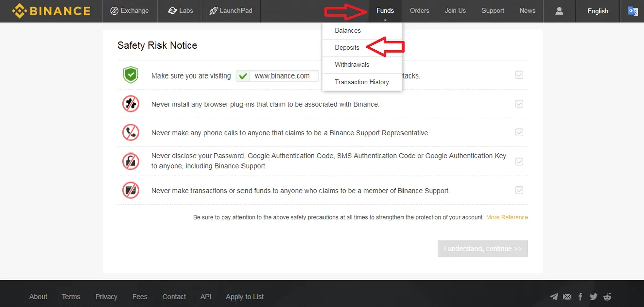This screenshot has height=307, width=644.
Task: Check the box for password disclosure warning
Action: point(519,162)
